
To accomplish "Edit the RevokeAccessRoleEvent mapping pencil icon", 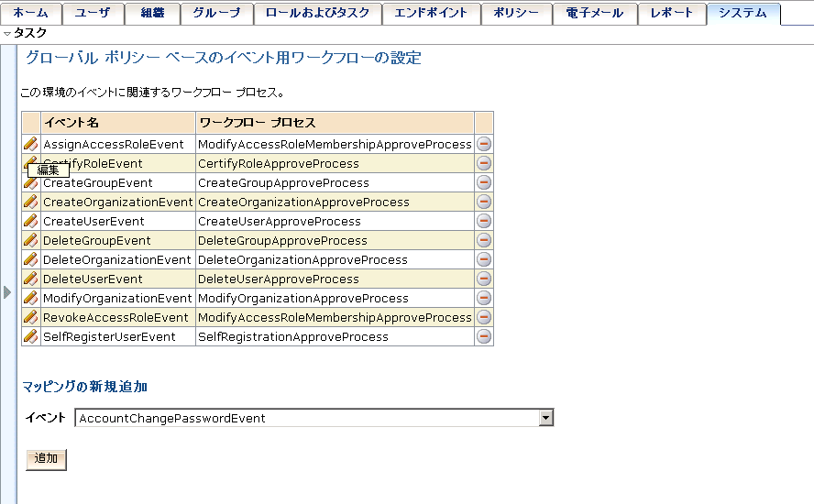I will pos(30,317).
